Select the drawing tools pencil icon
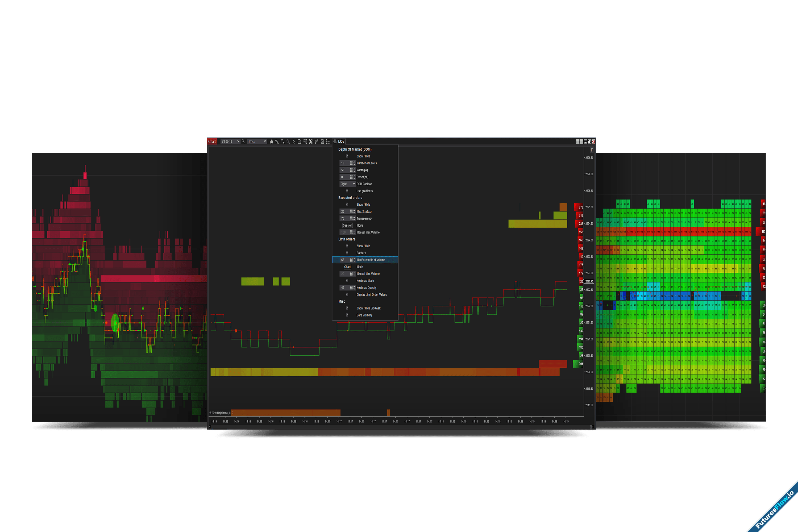 [x=277, y=142]
